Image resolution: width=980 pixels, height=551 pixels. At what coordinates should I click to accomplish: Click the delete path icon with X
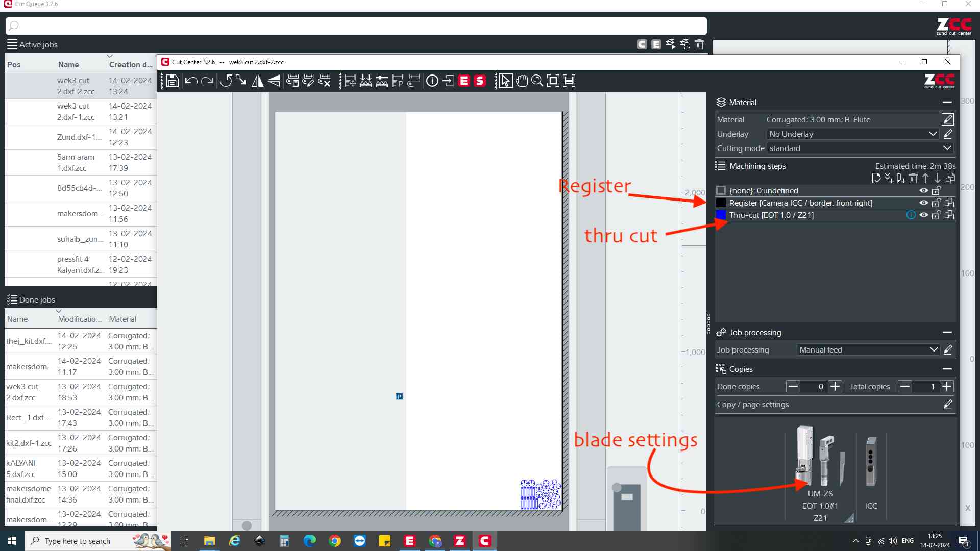(x=325, y=81)
